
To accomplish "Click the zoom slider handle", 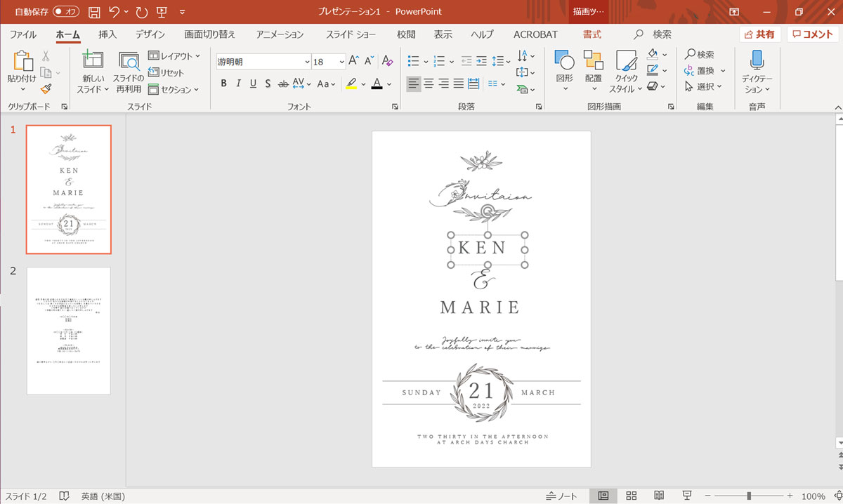I will tap(749, 496).
